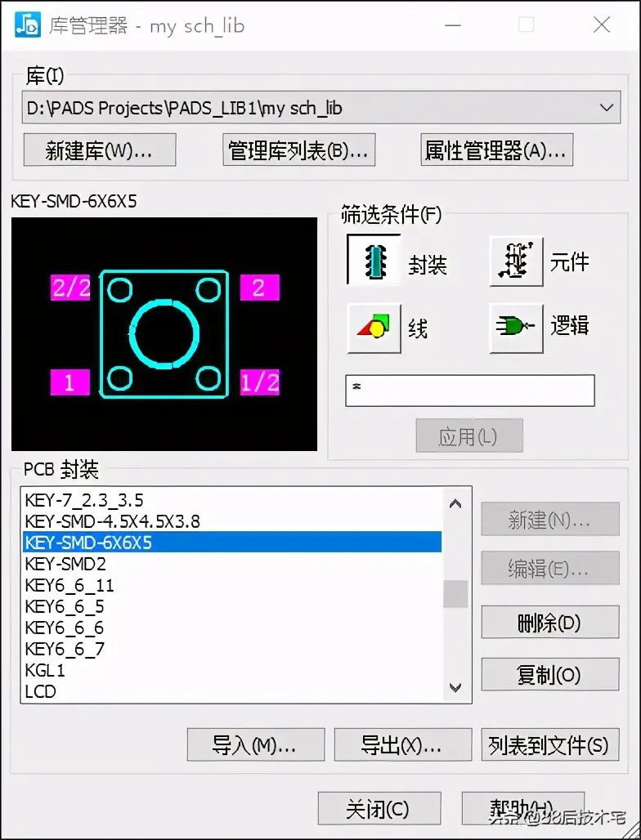Image resolution: width=641 pixels, height=840 pixels.
Task: Click the list scrollbar down arrow
Action: pos(455,687)
